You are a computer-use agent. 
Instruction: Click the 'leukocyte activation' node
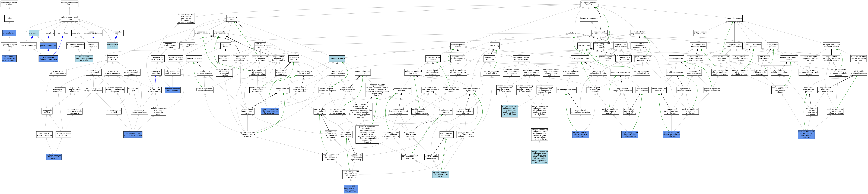pos(580,58)
